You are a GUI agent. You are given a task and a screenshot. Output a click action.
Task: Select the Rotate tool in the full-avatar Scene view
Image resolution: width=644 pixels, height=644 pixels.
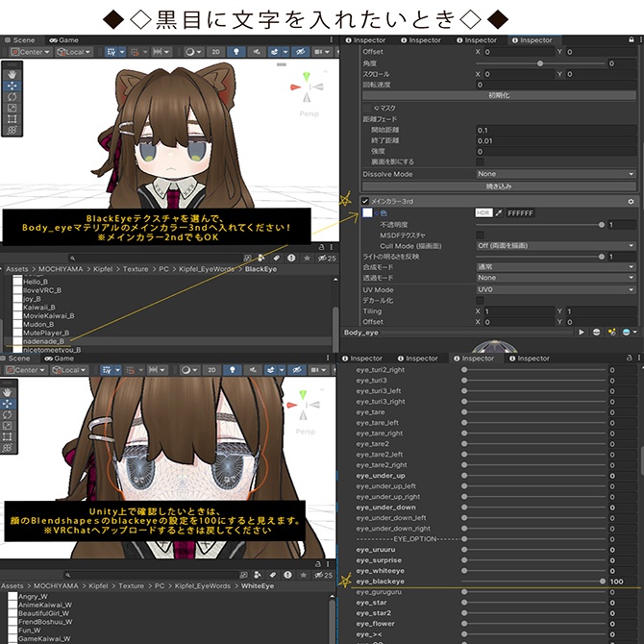pos(12,96)
